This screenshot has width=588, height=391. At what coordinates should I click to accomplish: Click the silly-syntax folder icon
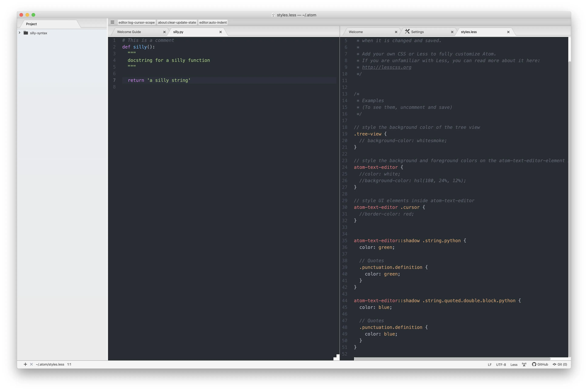(x=26, y=33)
